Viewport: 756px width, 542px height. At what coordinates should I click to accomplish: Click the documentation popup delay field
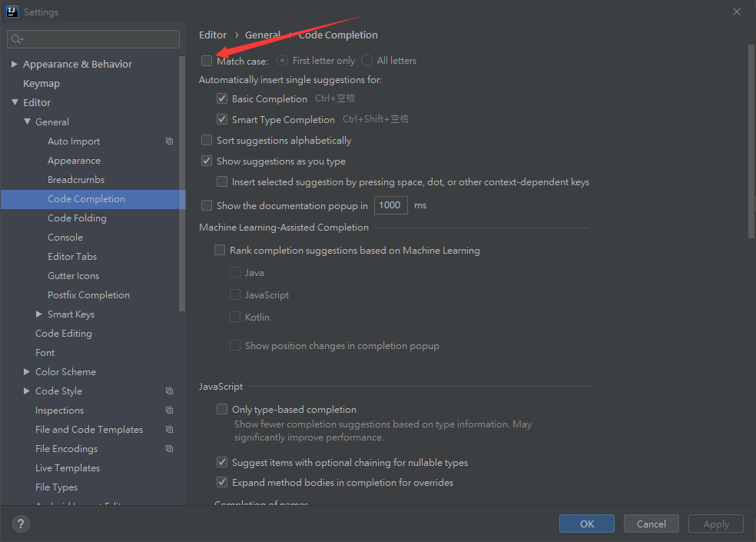tap(390, 205)
